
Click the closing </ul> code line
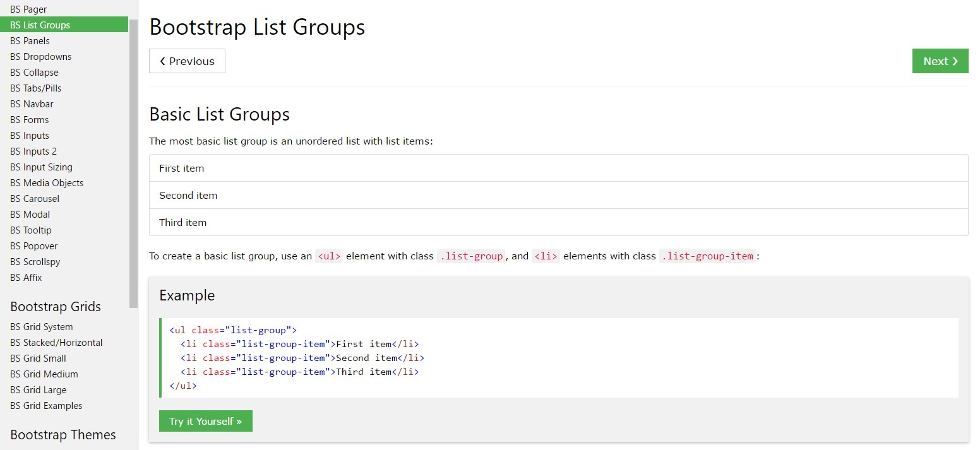[x=183, y=386]
